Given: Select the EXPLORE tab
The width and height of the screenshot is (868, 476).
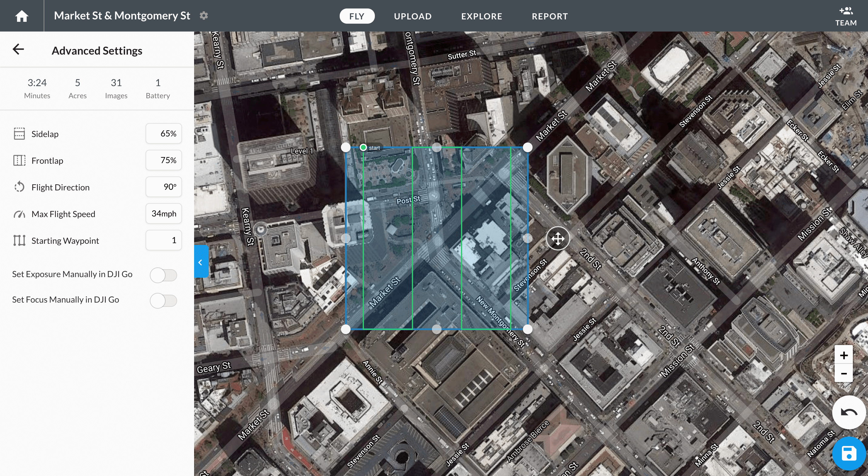Looking at the screenshot, I should tap(481, 16).
